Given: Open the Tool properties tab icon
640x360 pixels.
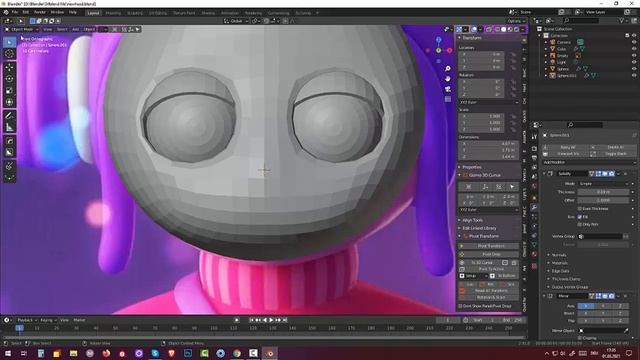Looking at the screenshot, I should pos(534,137).
